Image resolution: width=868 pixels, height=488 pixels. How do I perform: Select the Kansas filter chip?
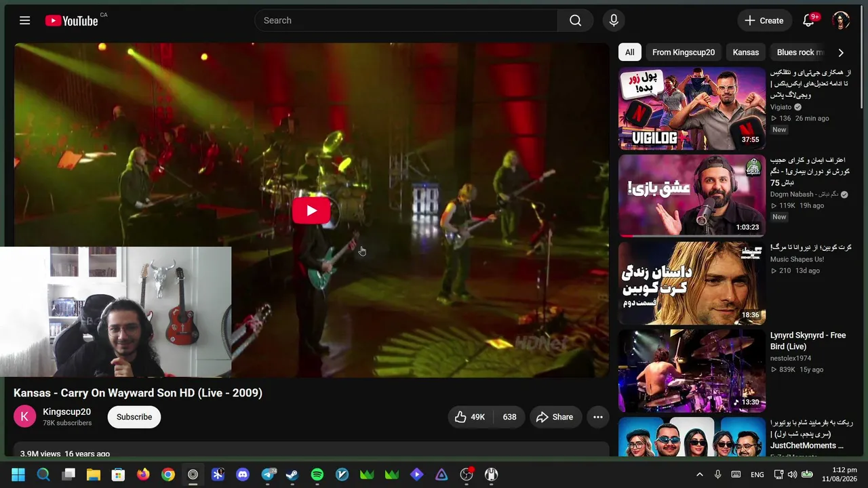coord(746,52)
